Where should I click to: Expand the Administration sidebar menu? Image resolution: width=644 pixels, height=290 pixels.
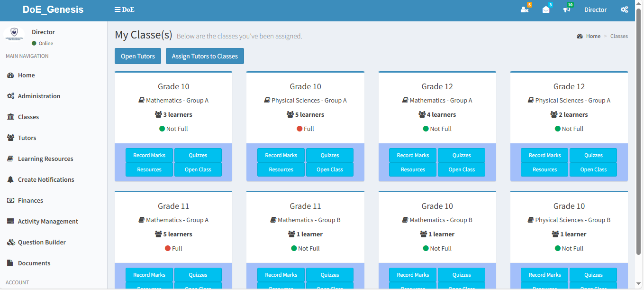point(39,96)
